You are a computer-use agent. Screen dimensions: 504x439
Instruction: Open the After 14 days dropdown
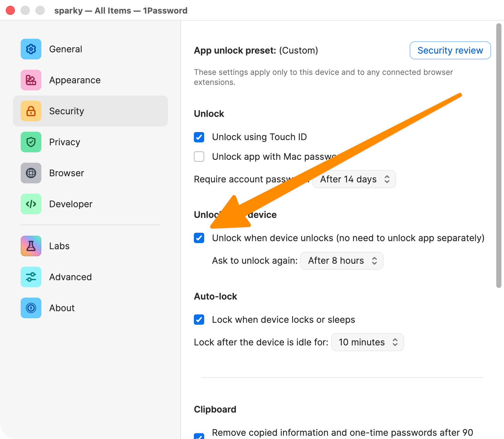[354, 179]
